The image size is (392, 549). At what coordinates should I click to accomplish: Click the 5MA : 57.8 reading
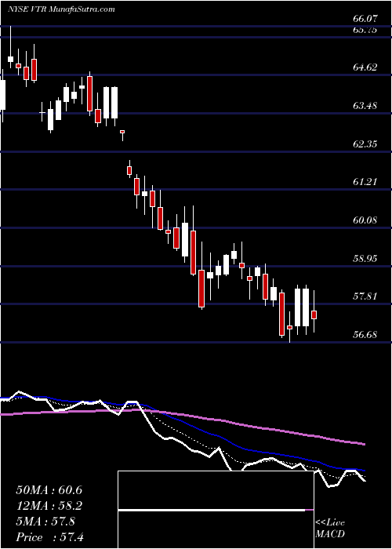45,522
